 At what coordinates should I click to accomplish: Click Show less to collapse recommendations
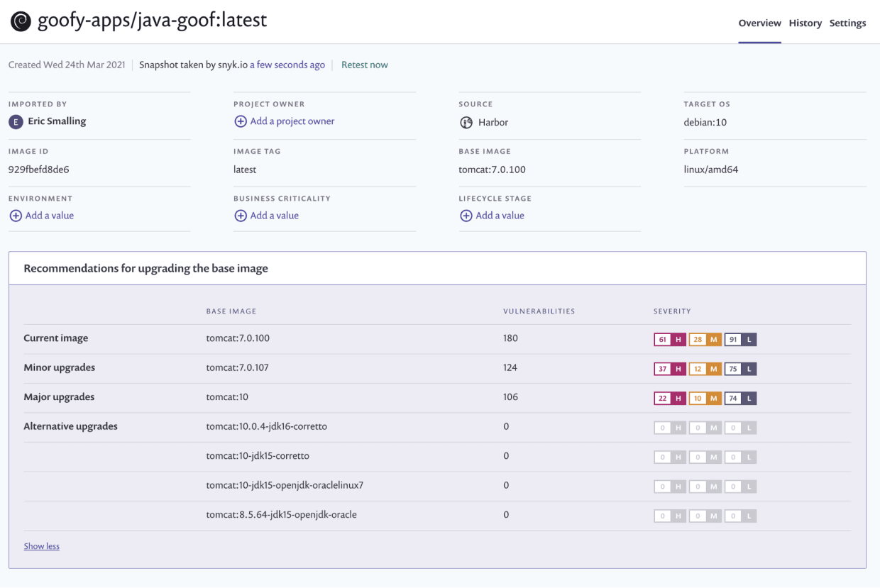pos(42,546)
